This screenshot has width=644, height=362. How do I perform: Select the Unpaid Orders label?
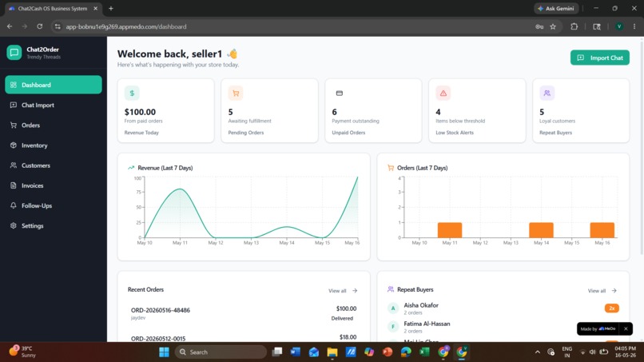coord(348,133)
